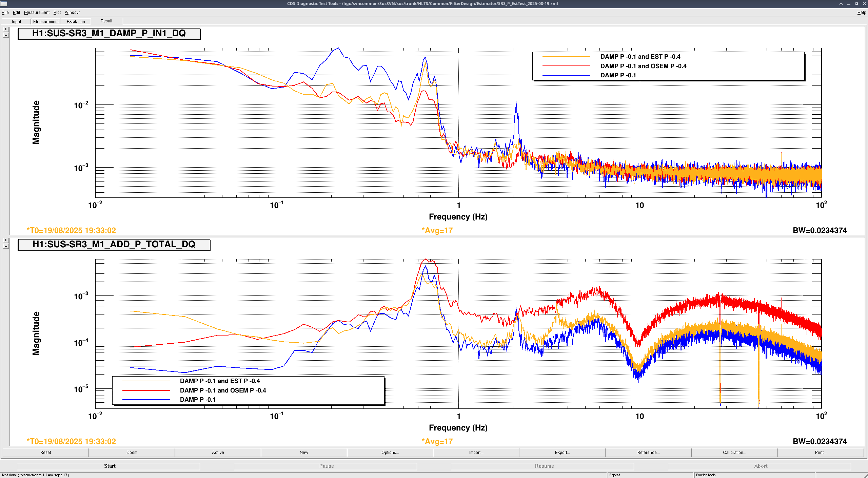Click the right-arrow button beside the DAMP_P_IN1_DQ plot
Viewport: 868px width, 478px height.
pos(6,29)
